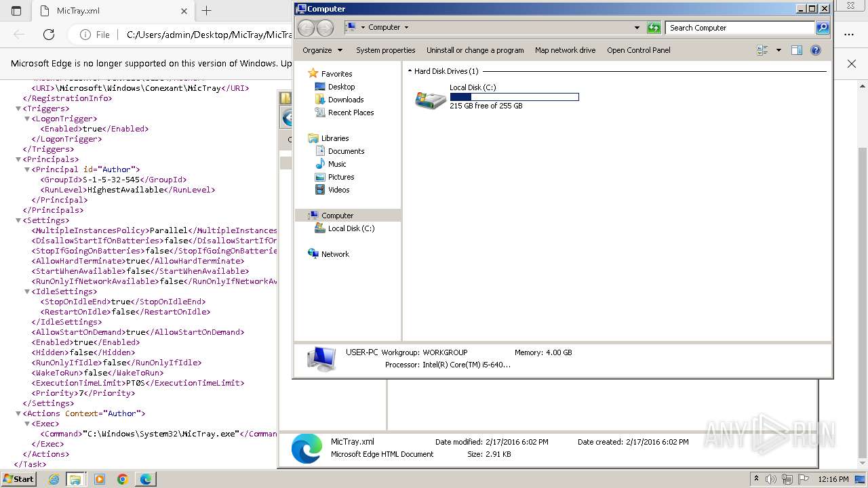Collapse the Principals XML node
This screenshot has height=488, width=868.
click(18, 159)
